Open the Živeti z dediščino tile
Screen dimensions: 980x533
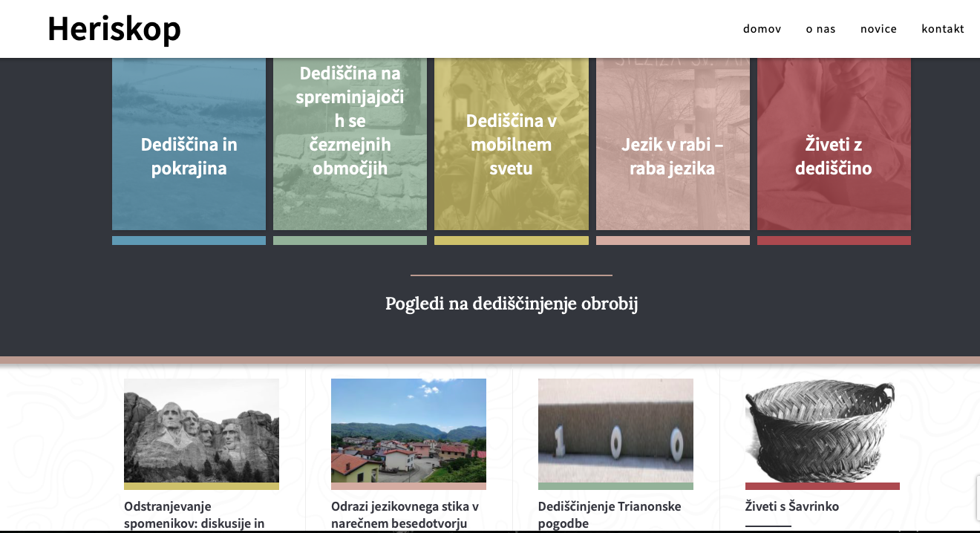pyautogui.click(x=834, y=144)
